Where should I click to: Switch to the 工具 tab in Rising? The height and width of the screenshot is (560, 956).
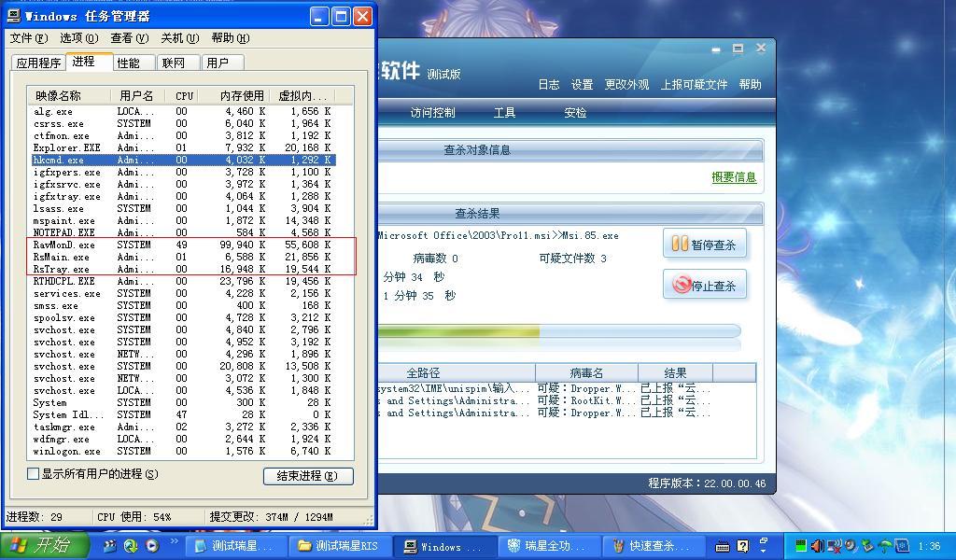504,113
